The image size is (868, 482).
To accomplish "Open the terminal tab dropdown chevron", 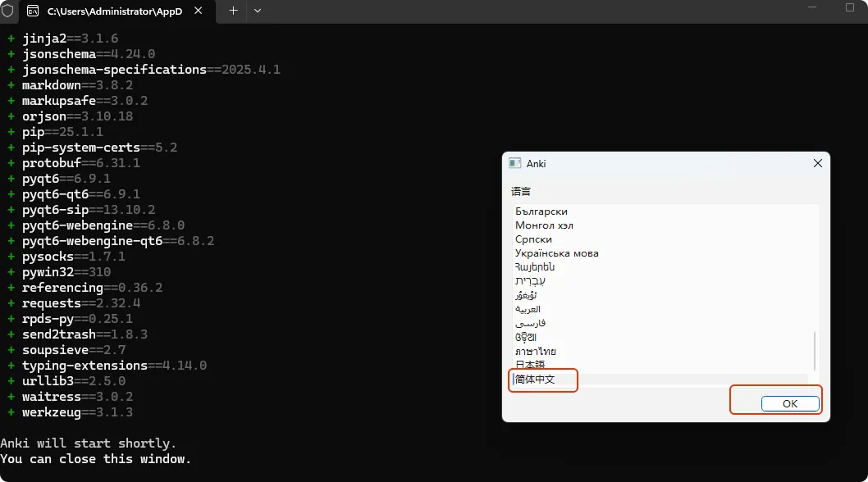I will point(258,11).
